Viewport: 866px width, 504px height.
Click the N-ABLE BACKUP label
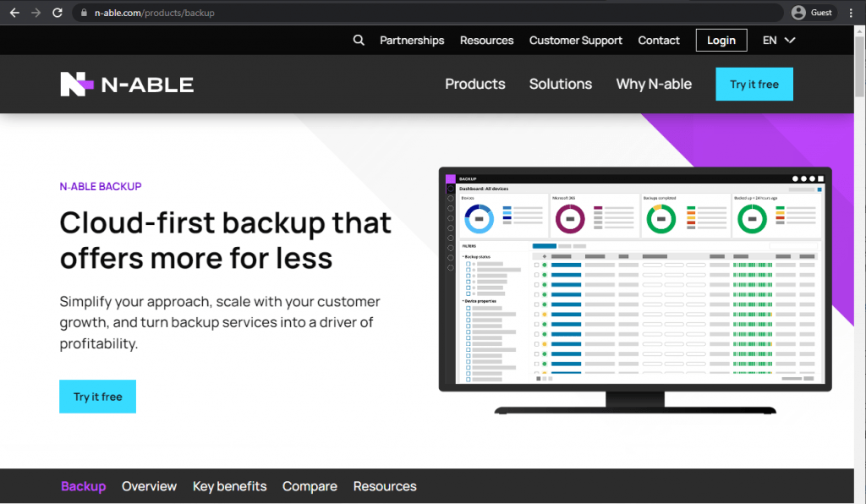coord(101,187)
